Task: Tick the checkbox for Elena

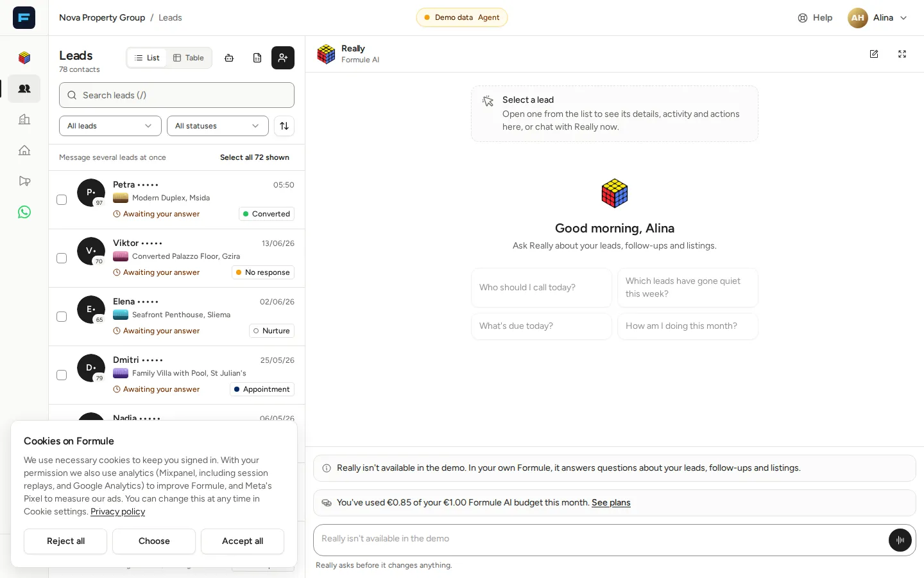Action: point(62,317)
